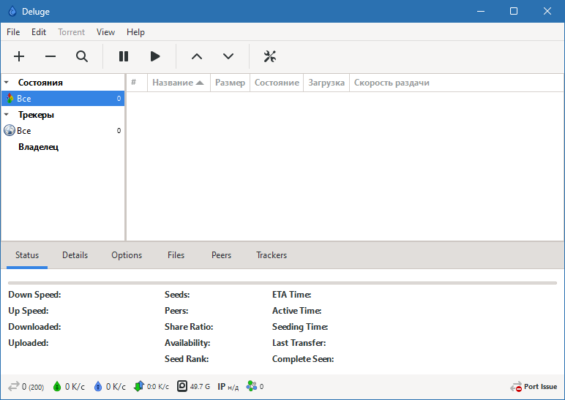Sort by the Состояние column header
The height and width of the screenshot is (400, 565).
277,83
